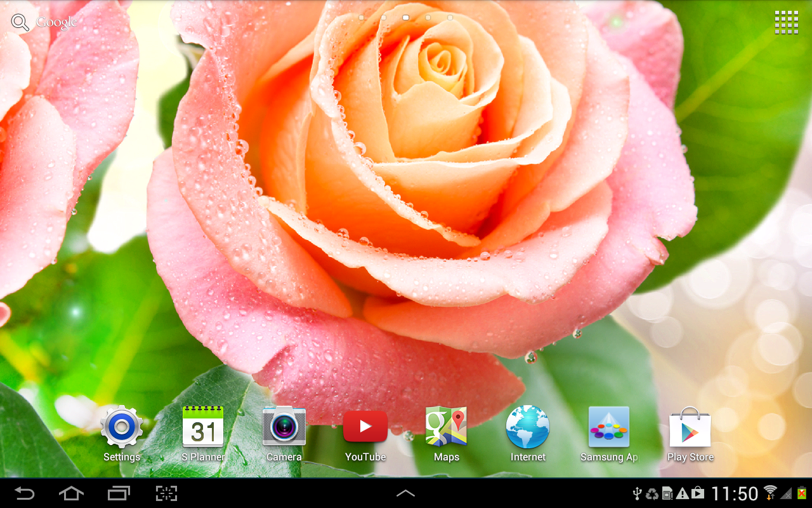Tap the screenshot capture button

pos(166,493)
